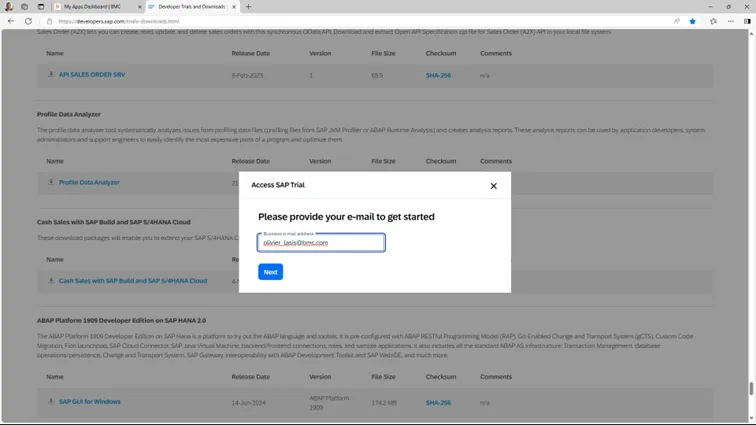
Task: Open SAP GUI for Windows download link
Action: 90,401
